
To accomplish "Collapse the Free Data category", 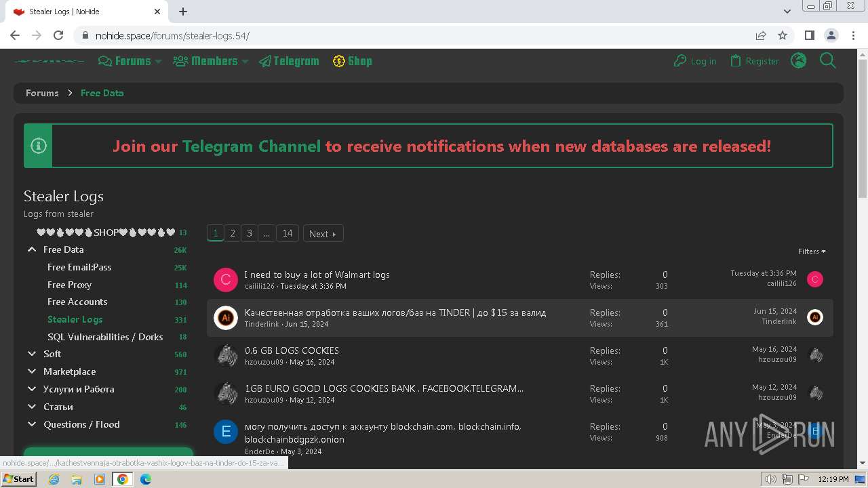I will click(x=32, y=250).
